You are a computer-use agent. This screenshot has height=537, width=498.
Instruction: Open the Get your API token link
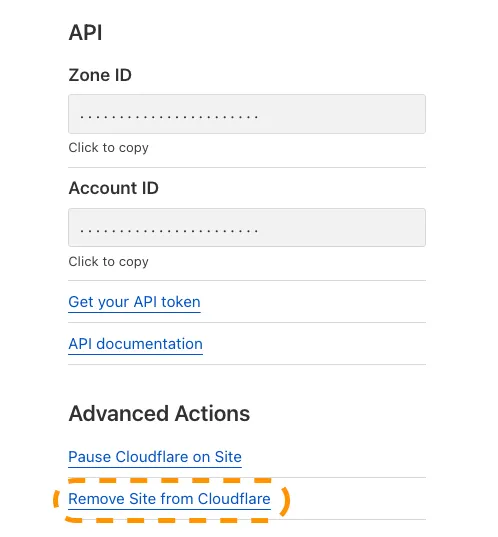pos(134,302)
